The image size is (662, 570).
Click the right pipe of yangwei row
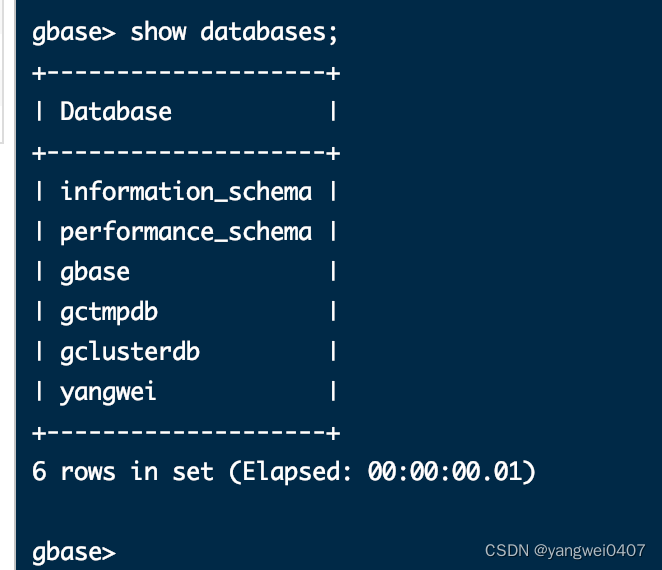(333, 391)
